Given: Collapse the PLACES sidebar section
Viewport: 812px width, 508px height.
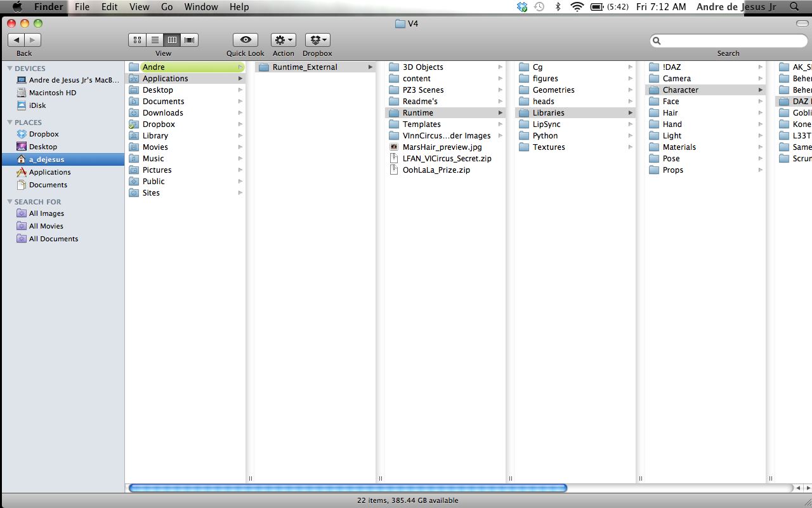Looking at the screenshot, I should point(10,123).
